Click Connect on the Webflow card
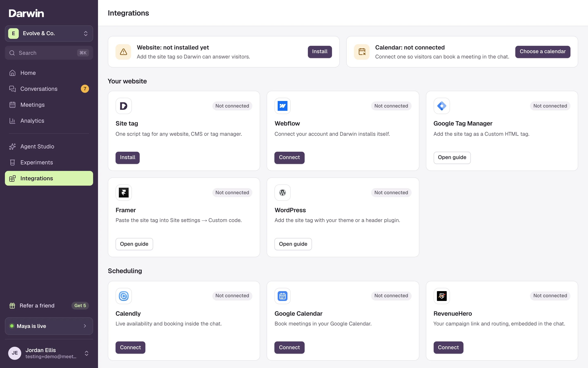This screenshot has height=368, width=588. pyautogui.click(x=289, y=157)
